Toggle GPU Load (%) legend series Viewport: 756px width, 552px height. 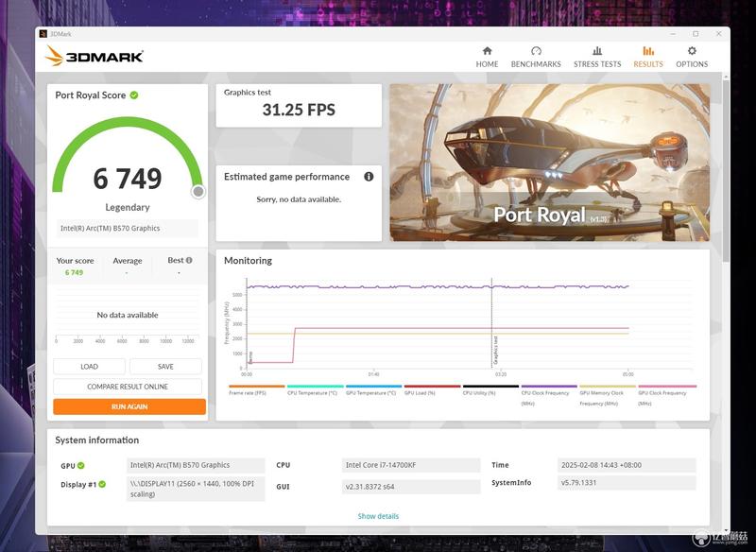(432, 390)
